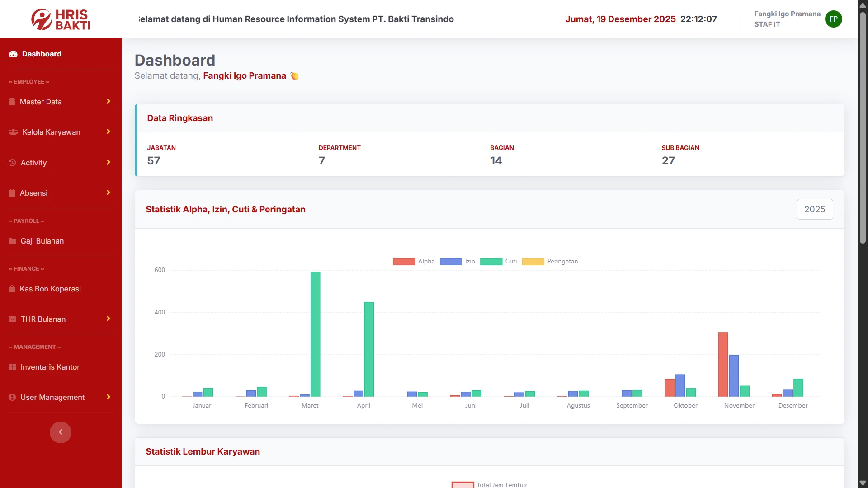Select the Inventaris Kantor icon
This screenshot has width=868, height=488.
(x=12, y=367)
